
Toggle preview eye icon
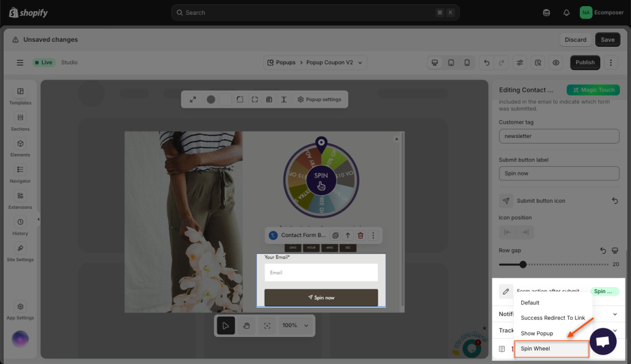(x=556, y=63)
